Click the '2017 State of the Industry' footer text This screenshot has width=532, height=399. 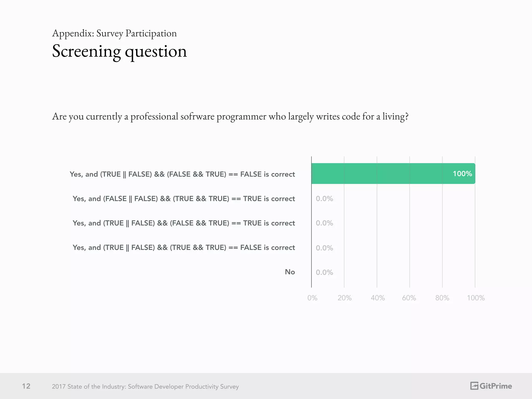tap(145, 387)
